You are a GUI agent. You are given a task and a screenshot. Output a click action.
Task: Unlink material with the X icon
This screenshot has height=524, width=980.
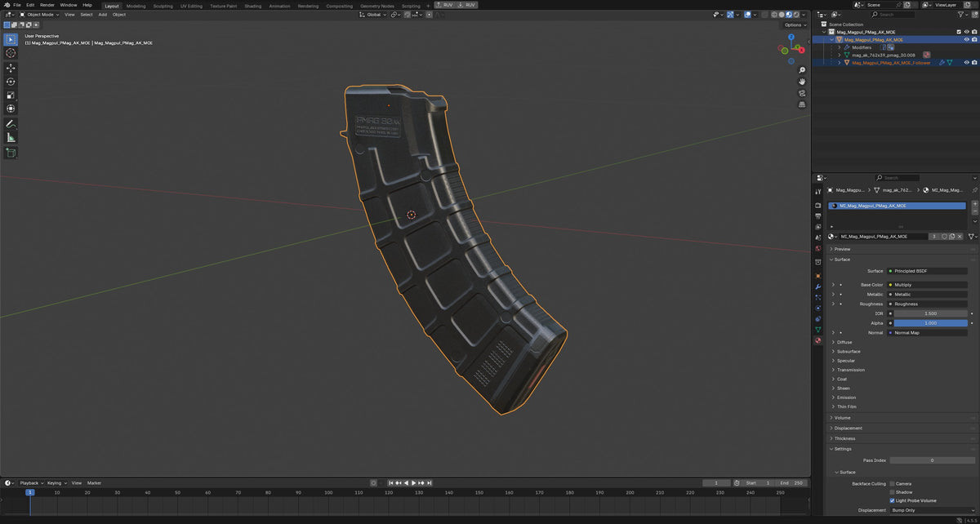(960, 236)
